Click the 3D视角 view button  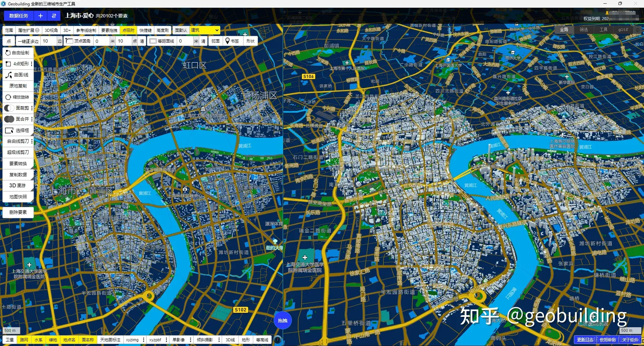tap(51, 30)
